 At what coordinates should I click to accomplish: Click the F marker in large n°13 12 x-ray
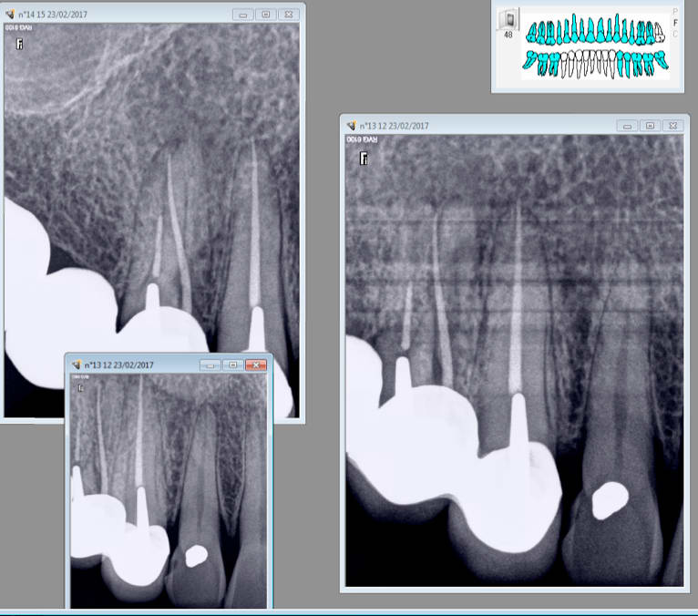pos(363,159)
